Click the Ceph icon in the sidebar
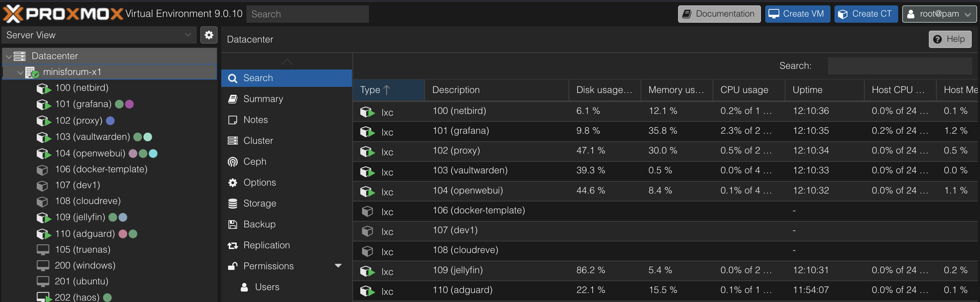980x302 pixels. coord(232,162)
